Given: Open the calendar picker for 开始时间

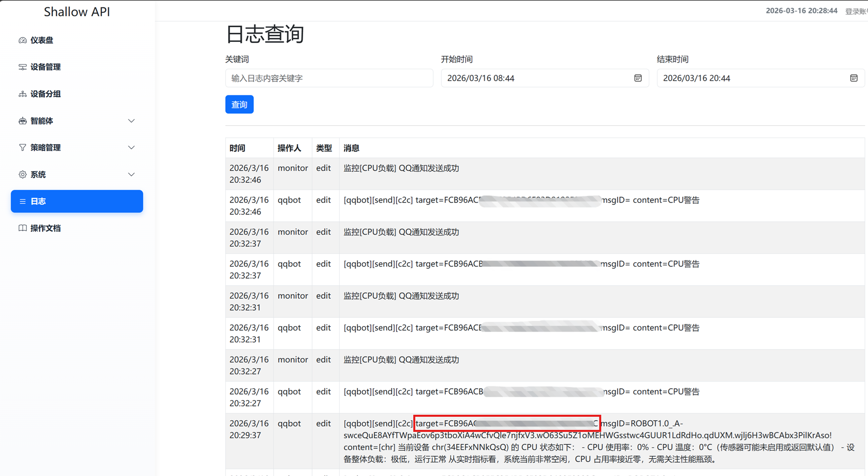Looking at the screenshot, I should click(x=638, y=79).
